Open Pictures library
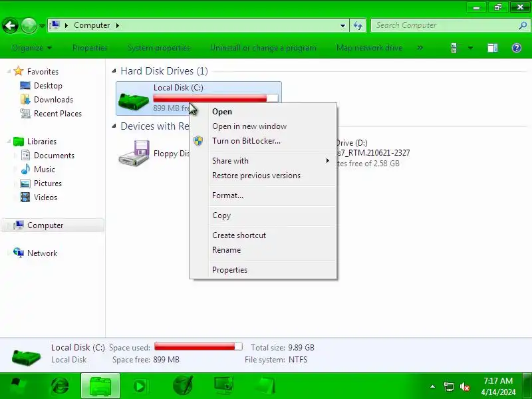The image size is (532, 399). (x=47, y=184)
